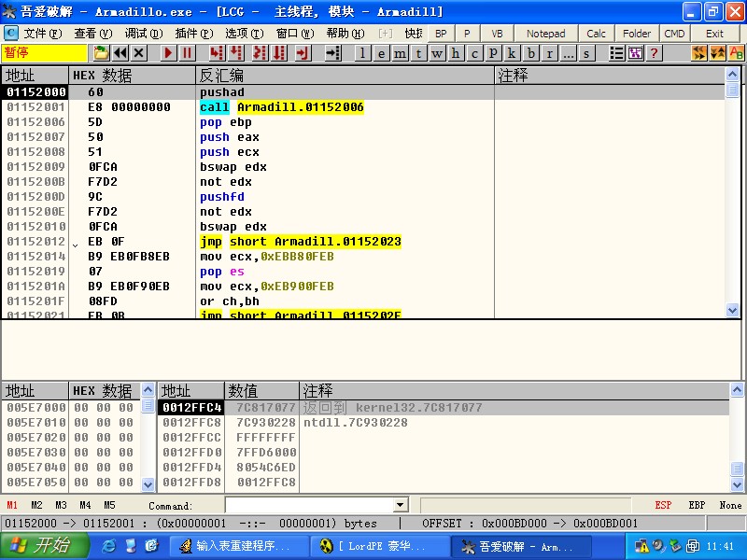
Task: Open Handles window with the h button
Action: click(456, 53)
